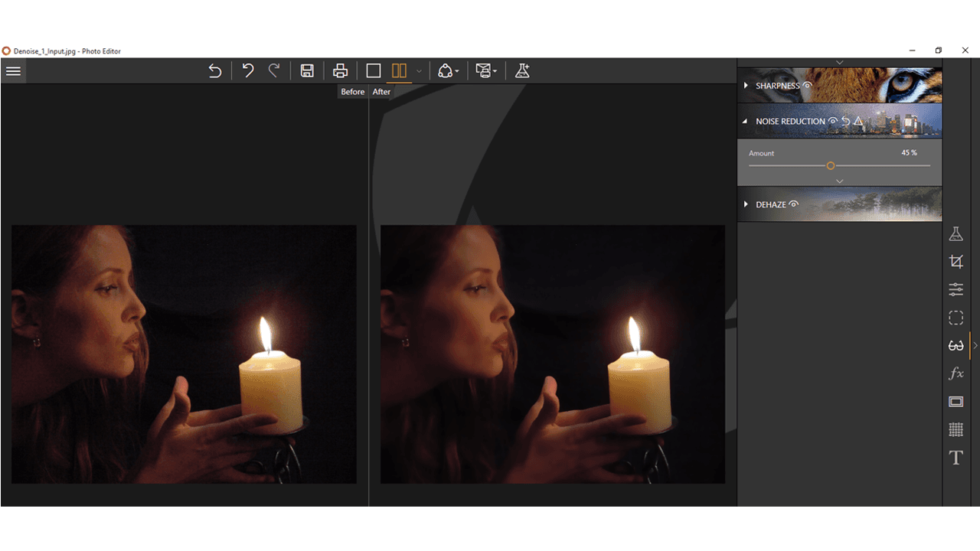The width and height of the screenshot is (980, 551).
Task: Reset Noise Reduction using its reset arrow
Action: (844, 121)
